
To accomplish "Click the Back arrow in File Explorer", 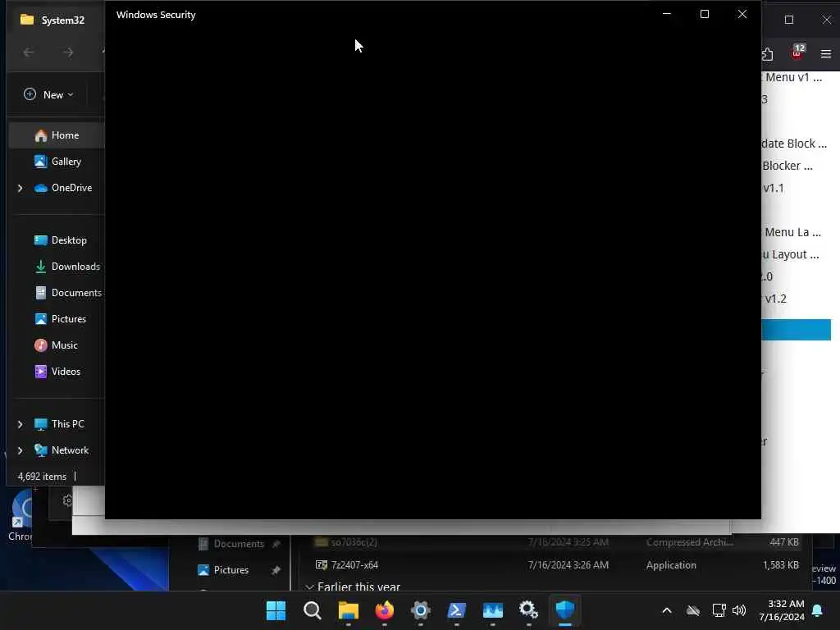I will tap(29, 52).
